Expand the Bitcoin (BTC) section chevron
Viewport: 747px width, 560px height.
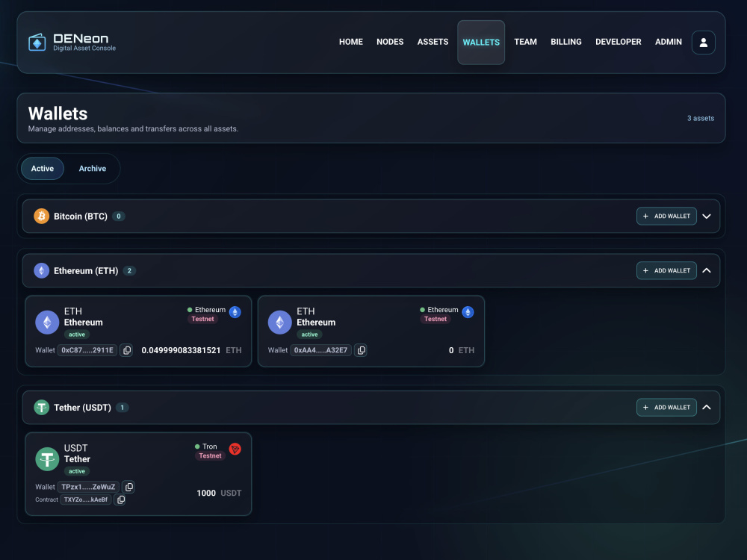click(x=707, y=217)
